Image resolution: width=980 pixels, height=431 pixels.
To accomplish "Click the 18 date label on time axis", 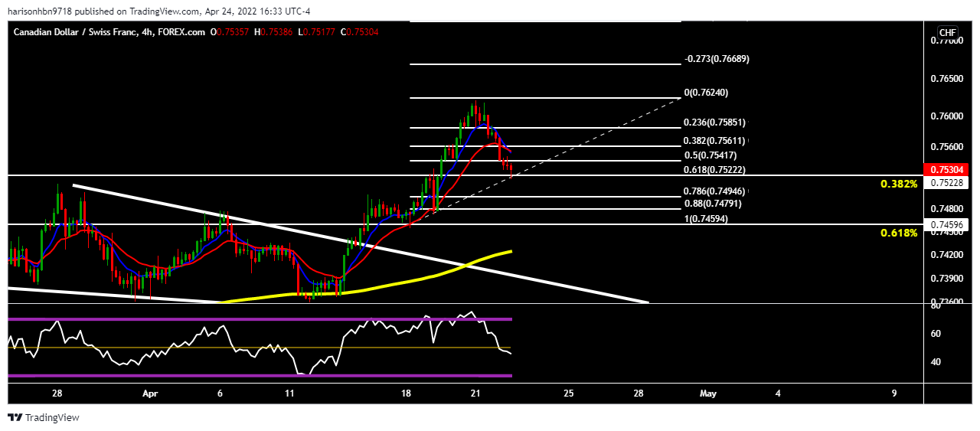I will click(x=406, y=393).
